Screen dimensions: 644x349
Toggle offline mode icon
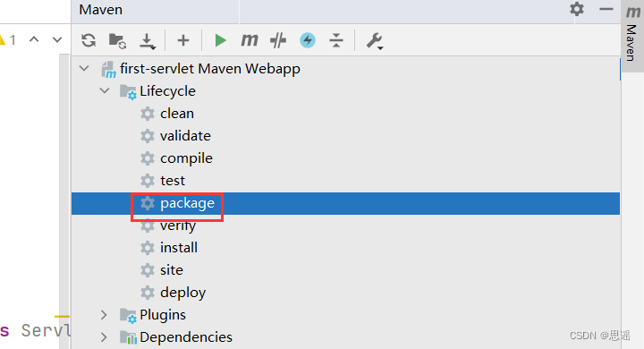pyautogui.click(x=278, y=40)
